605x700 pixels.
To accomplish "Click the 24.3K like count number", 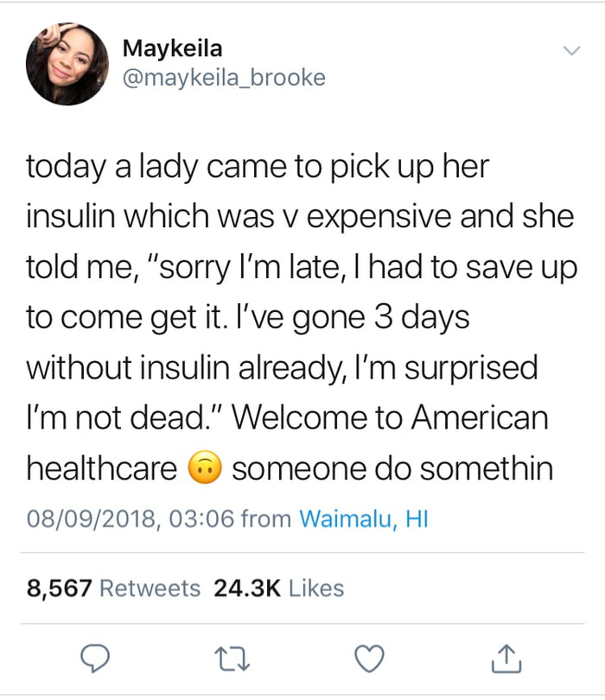I will pyautogui.click(x=247, y=589).
